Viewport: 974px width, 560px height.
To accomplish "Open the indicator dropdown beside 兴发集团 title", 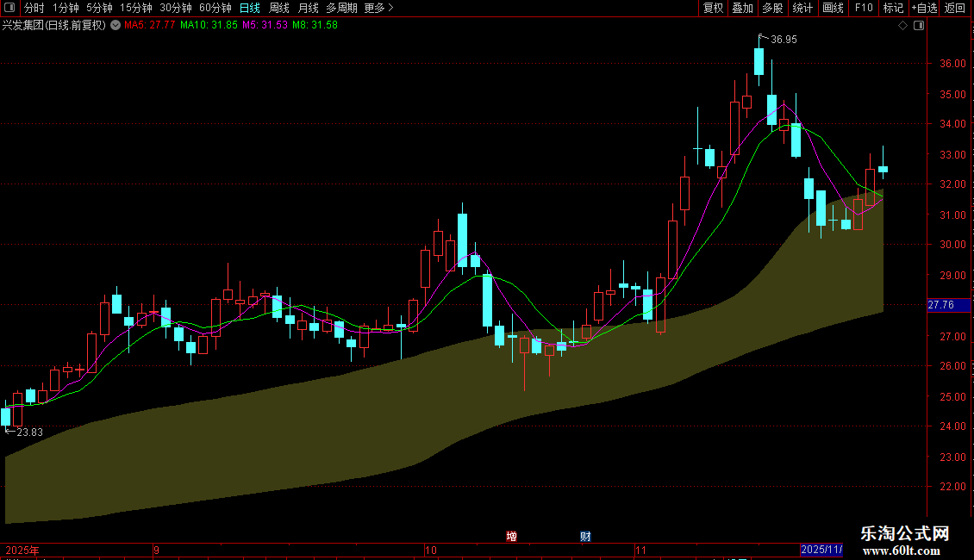I will tap(116, 25).
